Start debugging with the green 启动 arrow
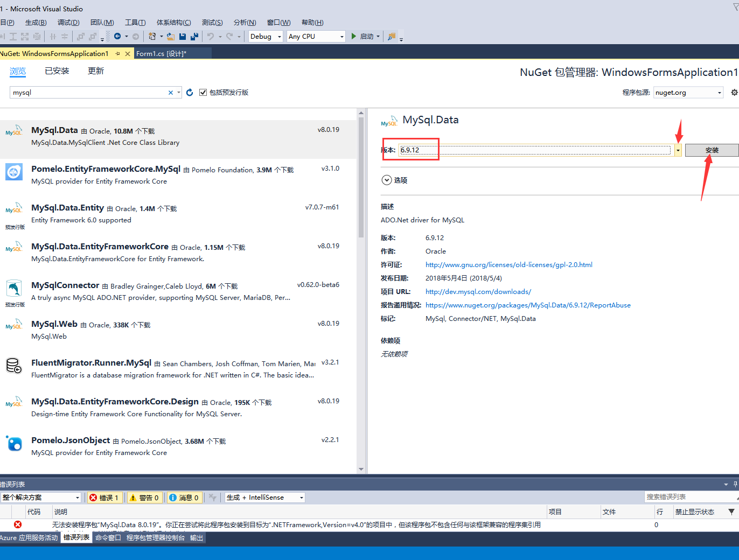 355,36
